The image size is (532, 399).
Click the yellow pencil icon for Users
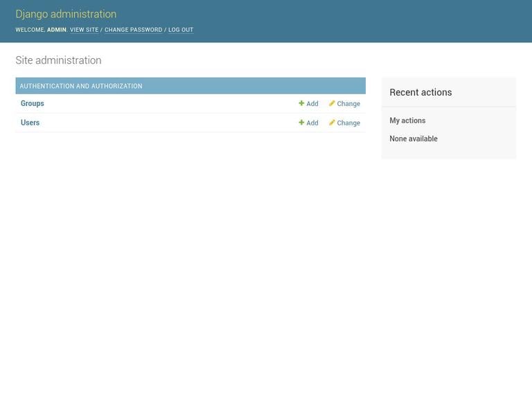(x=332, y=123)
